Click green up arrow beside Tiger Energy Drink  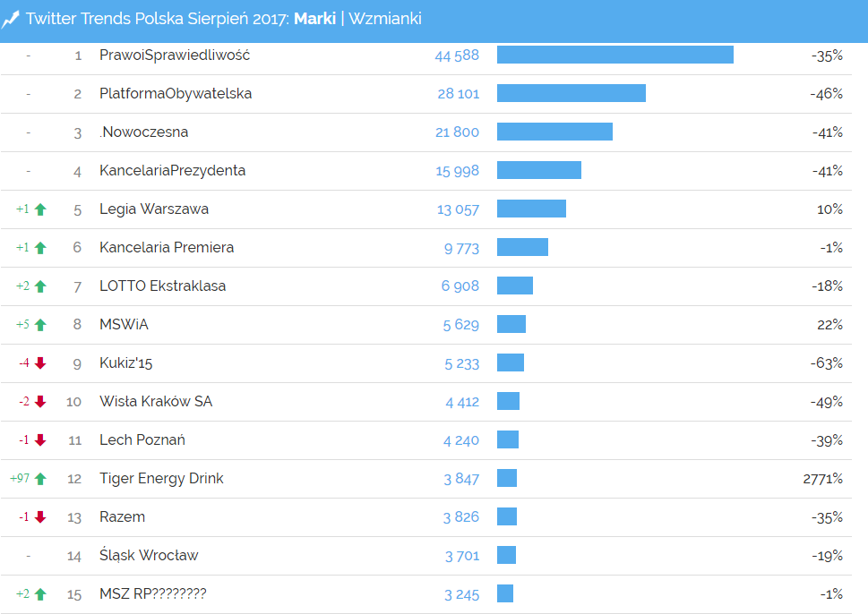point(40,479)
